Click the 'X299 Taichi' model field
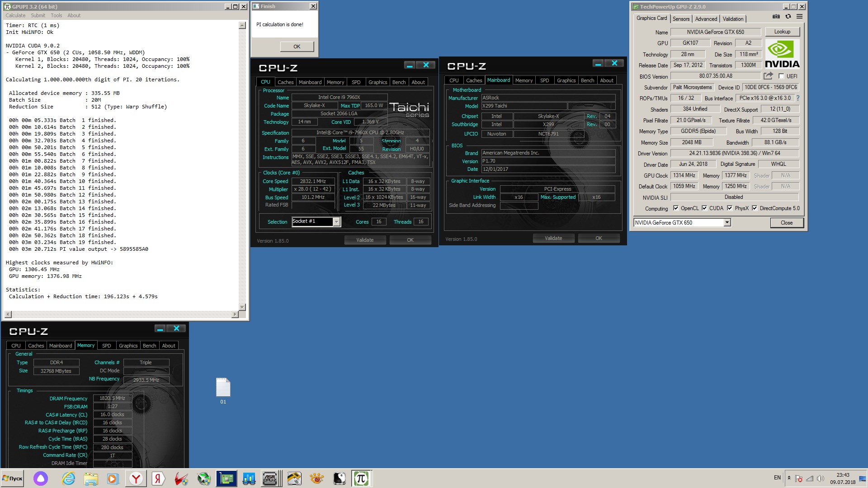This screenshot has height=488, width=868. click(x=524, y=106)
